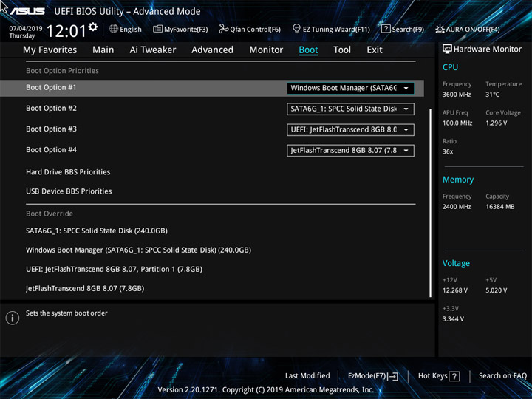Select the Boot Option #3 label
The width and height of the screenshot is (532, 399).
coord(51,129)
